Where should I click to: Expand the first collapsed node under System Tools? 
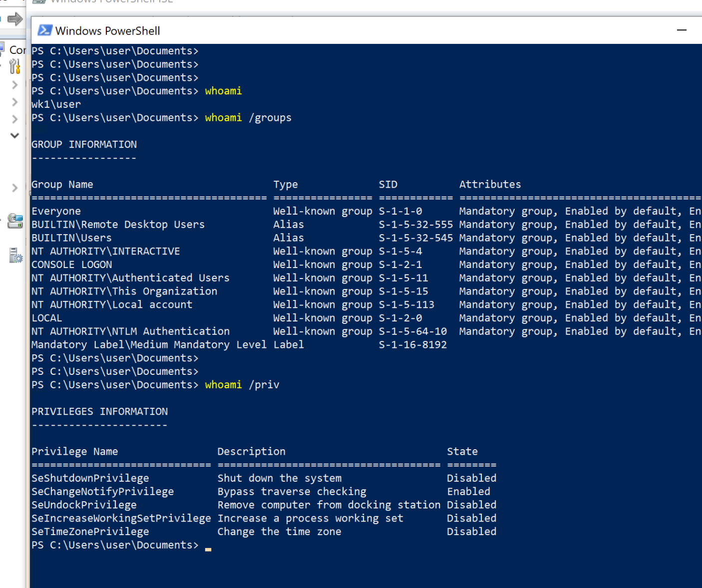click(15, 85)
